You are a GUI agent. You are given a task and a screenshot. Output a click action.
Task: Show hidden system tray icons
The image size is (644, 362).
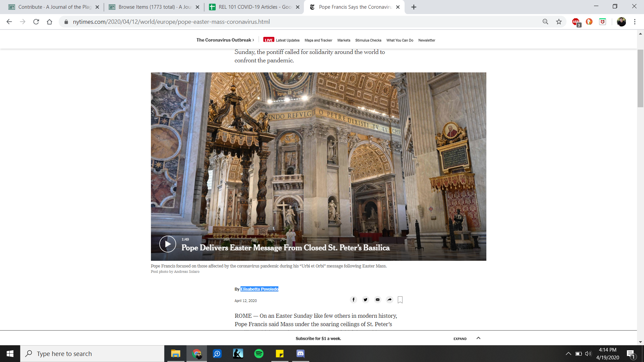point(568,354)
